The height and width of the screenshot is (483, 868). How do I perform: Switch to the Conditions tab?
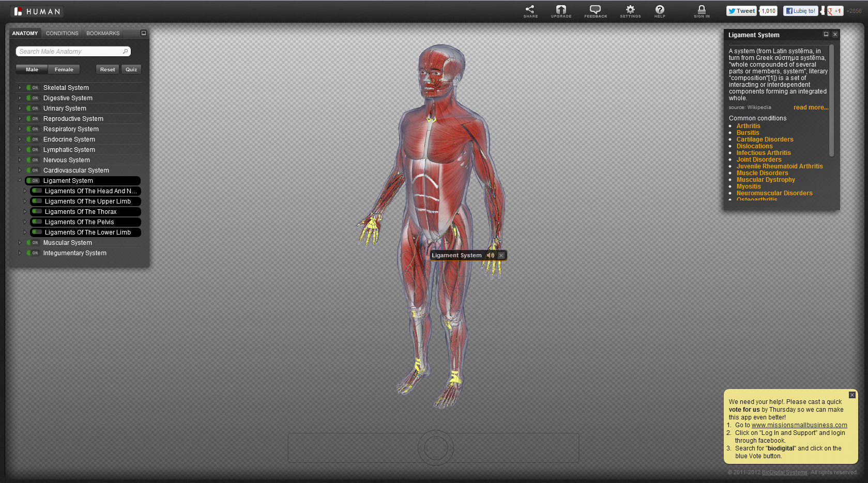tap(62, 34)
